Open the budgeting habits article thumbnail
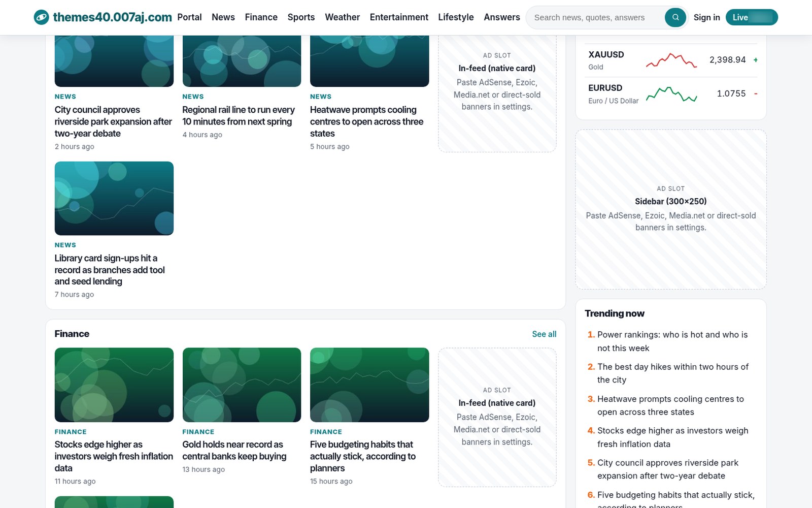The width and height of the screenshot is (812, 508). pyautogui.click(x=369, y=385)
